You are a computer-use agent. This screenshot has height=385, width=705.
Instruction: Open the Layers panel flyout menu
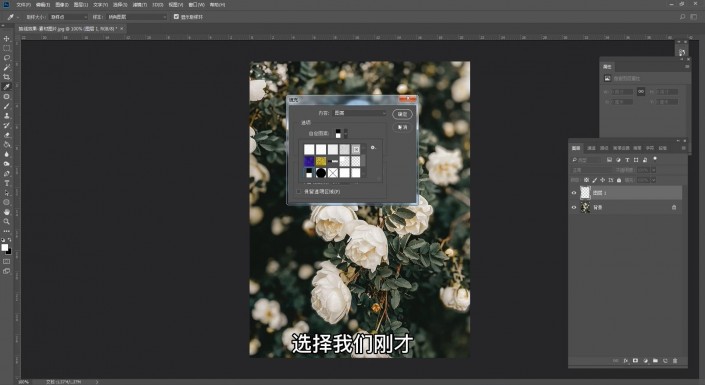point(684,148)
